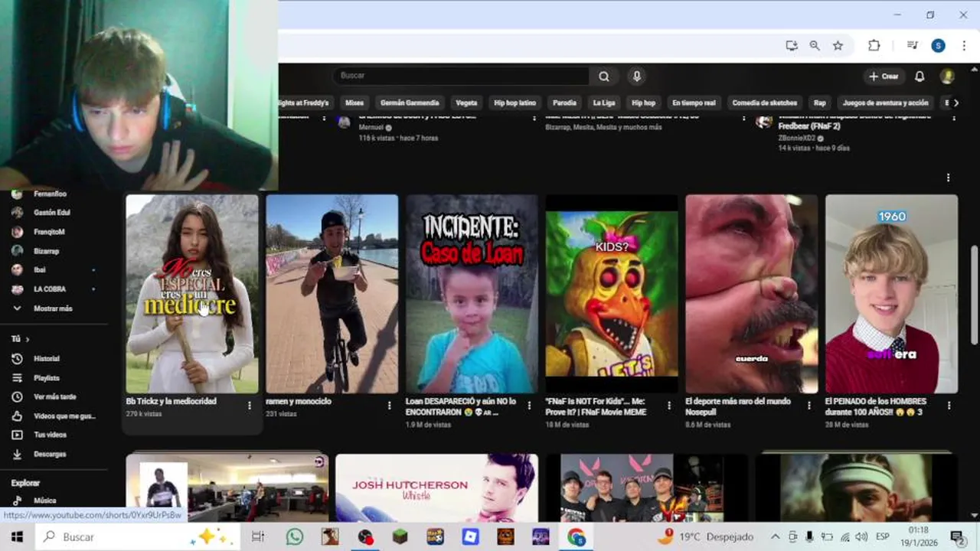Click the page vertical scrollbar thumb
The height and width of the screenshot is (551, 980).
coord(974,295)
